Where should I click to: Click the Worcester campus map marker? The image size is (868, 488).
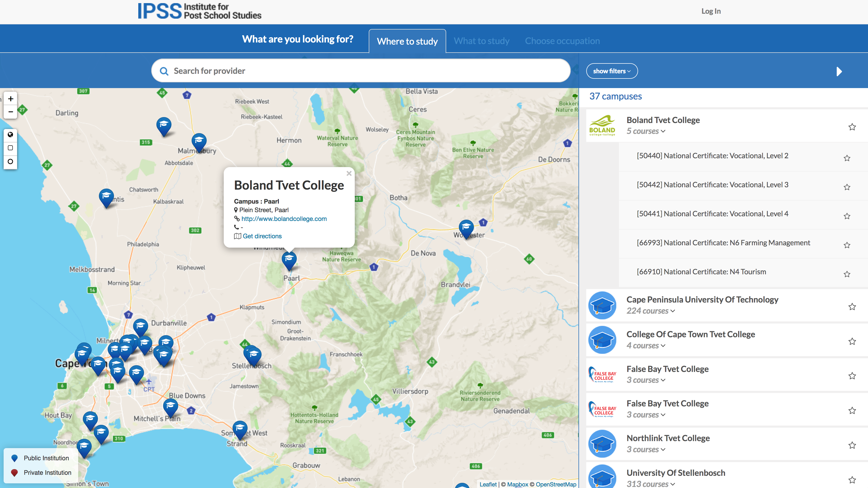point(466,229)
